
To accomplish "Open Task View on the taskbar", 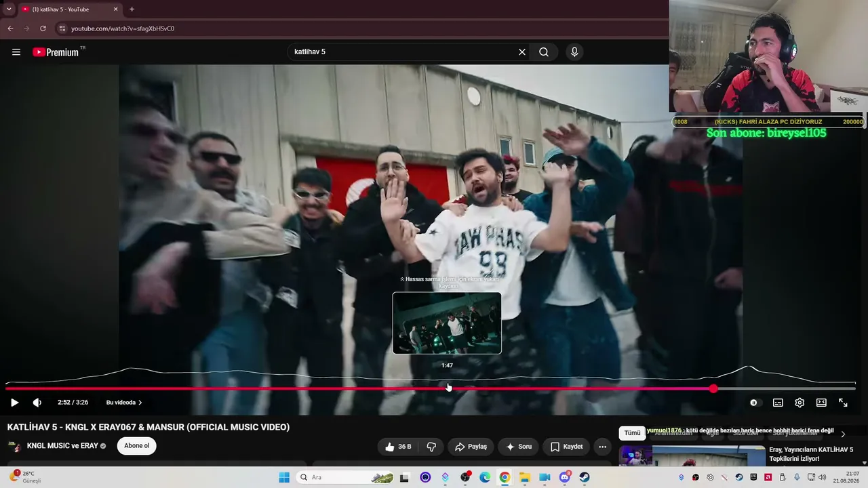I will coord(405,477).
